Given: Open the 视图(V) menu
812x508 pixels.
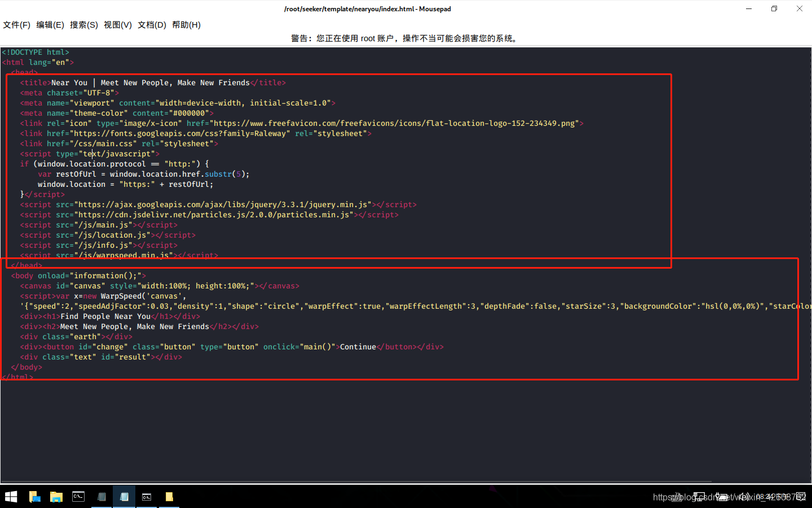Looking at the screenshot, I should point(118,25).
